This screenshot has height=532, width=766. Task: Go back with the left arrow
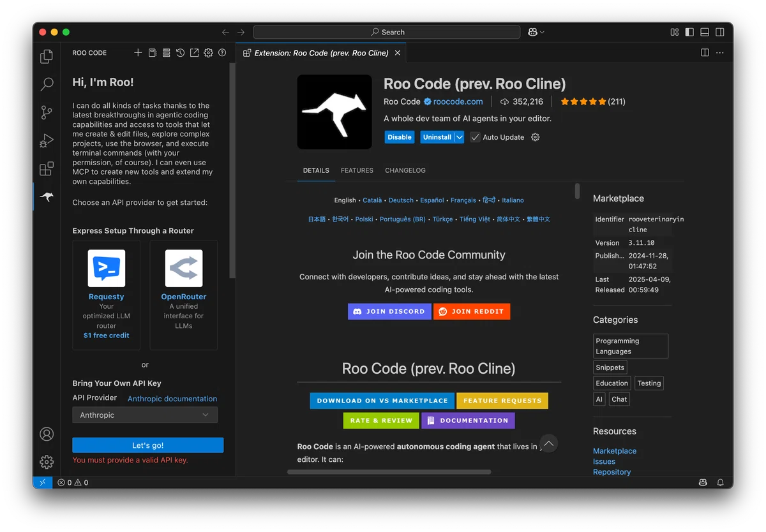(x=225, y=32)
